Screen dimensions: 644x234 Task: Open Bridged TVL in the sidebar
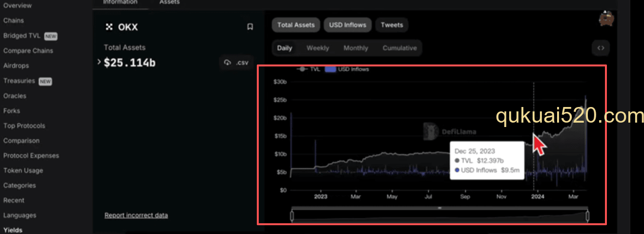click(x=30, y=36)
